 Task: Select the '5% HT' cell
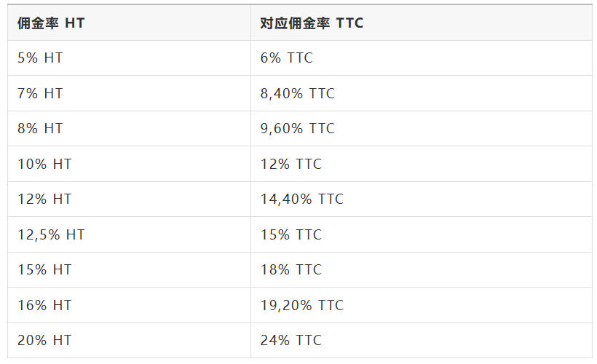tap(41, 58)
